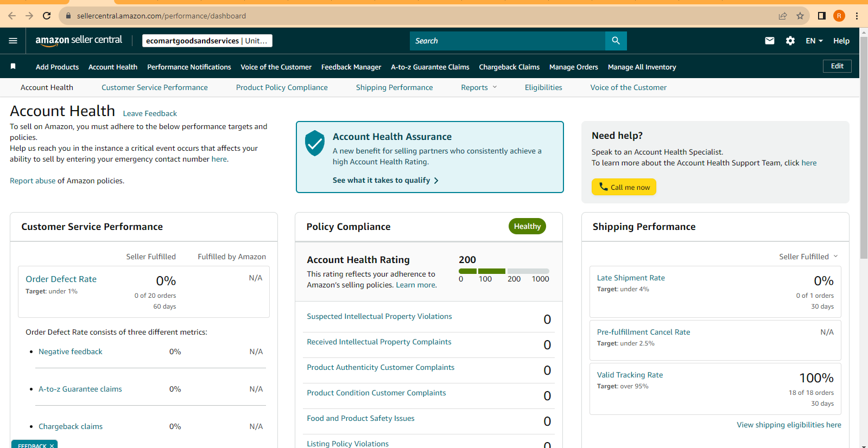The image size is (868, 448).
Task: Switch to Customer Service Performance tab
Action: tap(155, 87)
